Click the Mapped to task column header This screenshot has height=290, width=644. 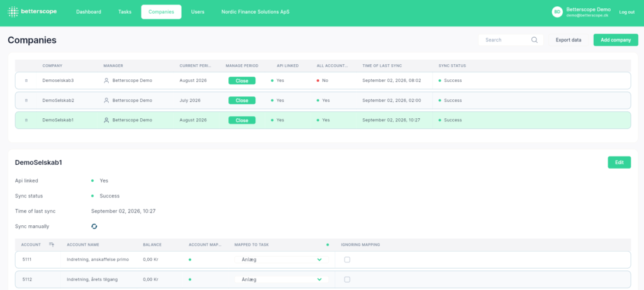[252, 245]
